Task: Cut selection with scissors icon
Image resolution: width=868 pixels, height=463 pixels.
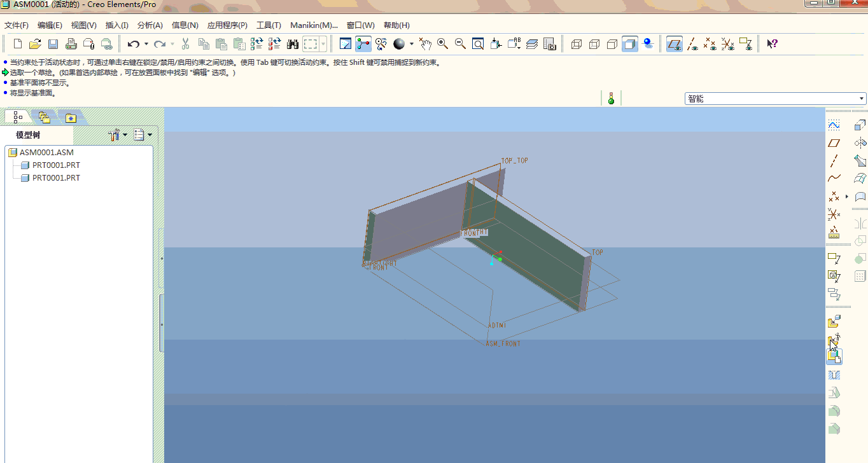Action: 186,44
